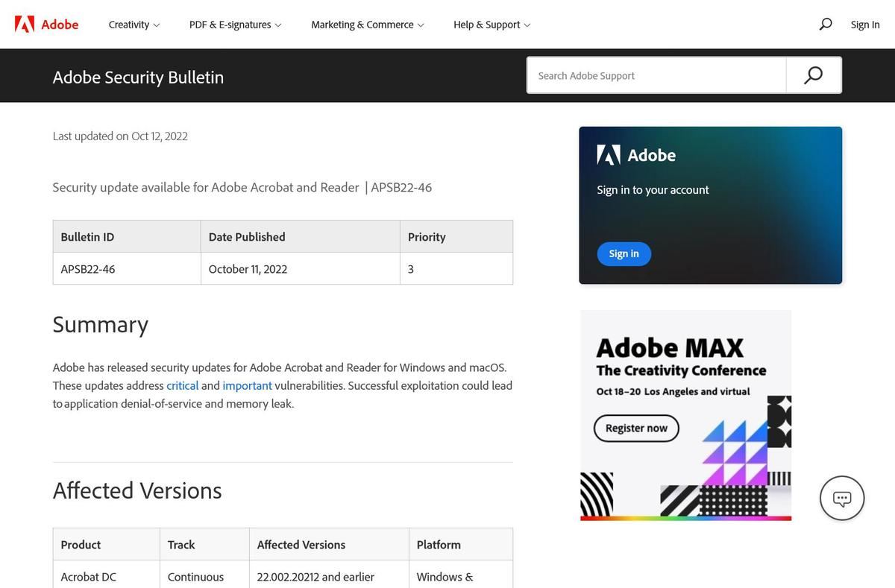The width and height of the screenshot is (895, 588).
Task: Click the Date Published column header
Action: point(301,236)
